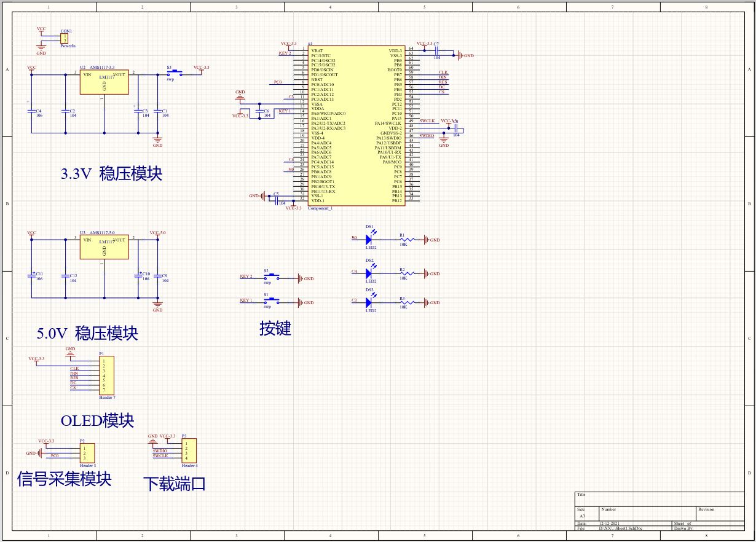The image size is (756, 542).
Task: Click the R3 10K resistor symbol
Action: point(408,302)
